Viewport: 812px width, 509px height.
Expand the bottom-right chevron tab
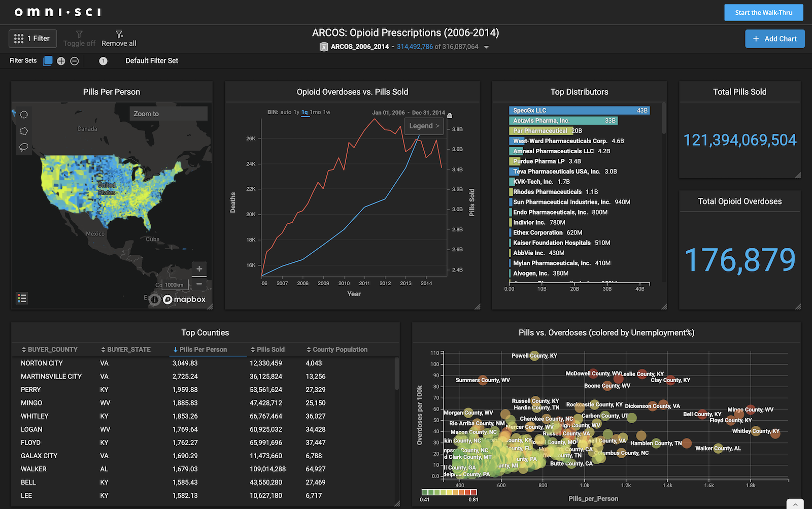[x=795, y=504]
